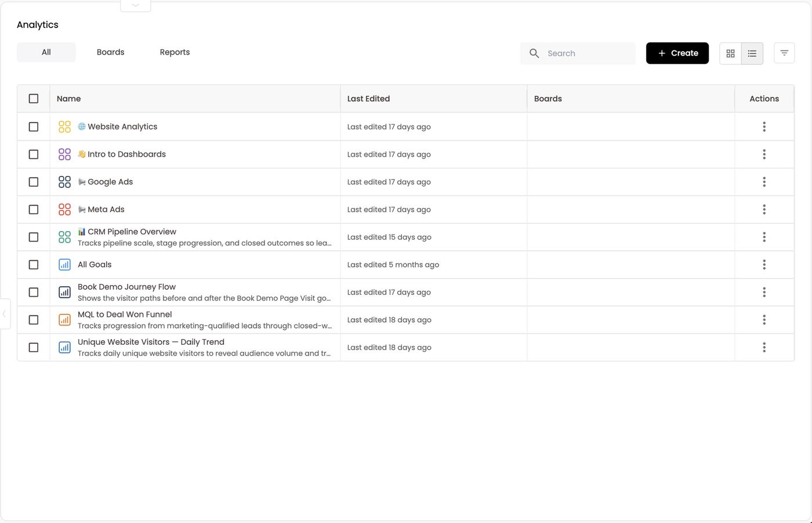
Task: Click into the Search field
Action: 578,53
